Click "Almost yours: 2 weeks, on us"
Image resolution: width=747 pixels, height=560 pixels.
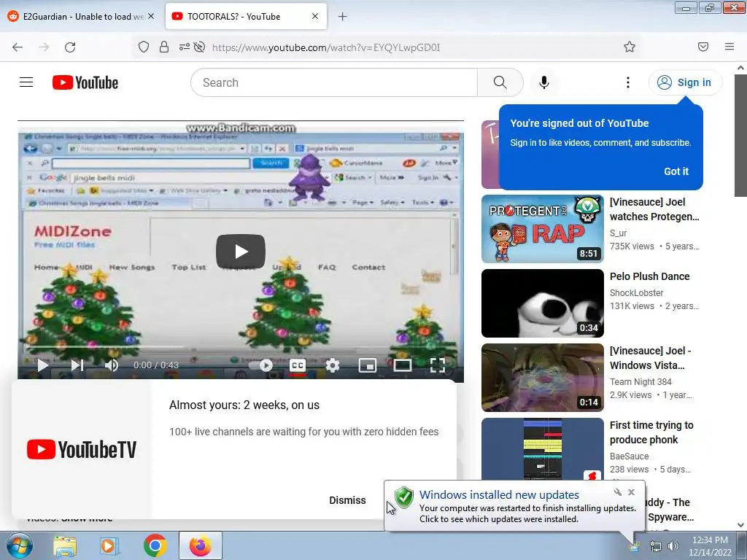(x=244, y=405)
